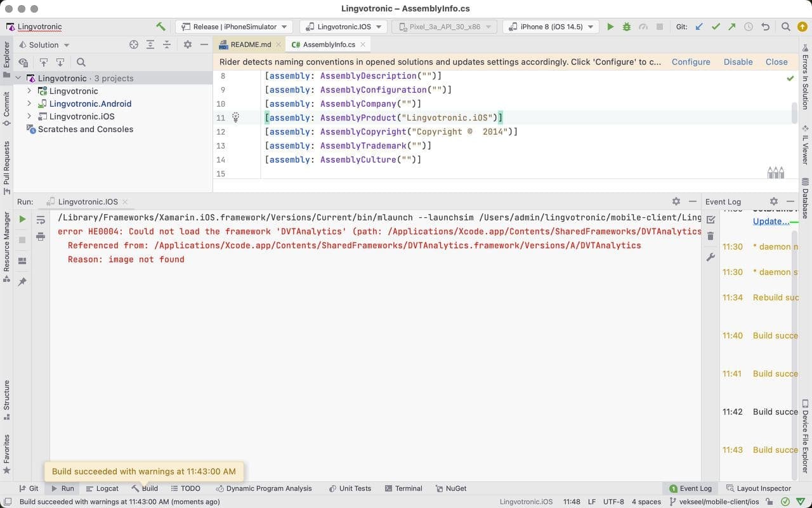Open Pixel_3a_API_30_x86 device dropdown

coord(445,27)
